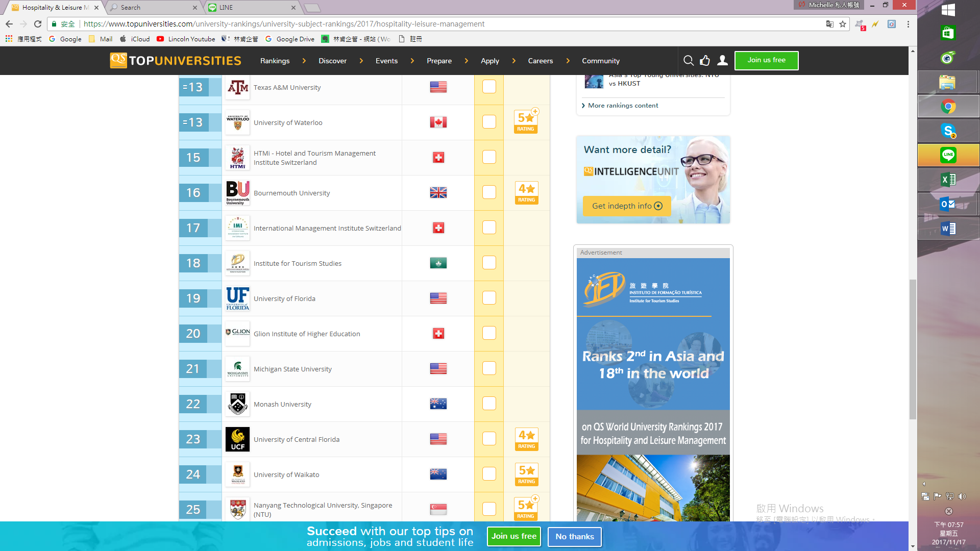Screen dimensions: 980x551
Task: Open the Monash University link
Action: tap(282, 404)
